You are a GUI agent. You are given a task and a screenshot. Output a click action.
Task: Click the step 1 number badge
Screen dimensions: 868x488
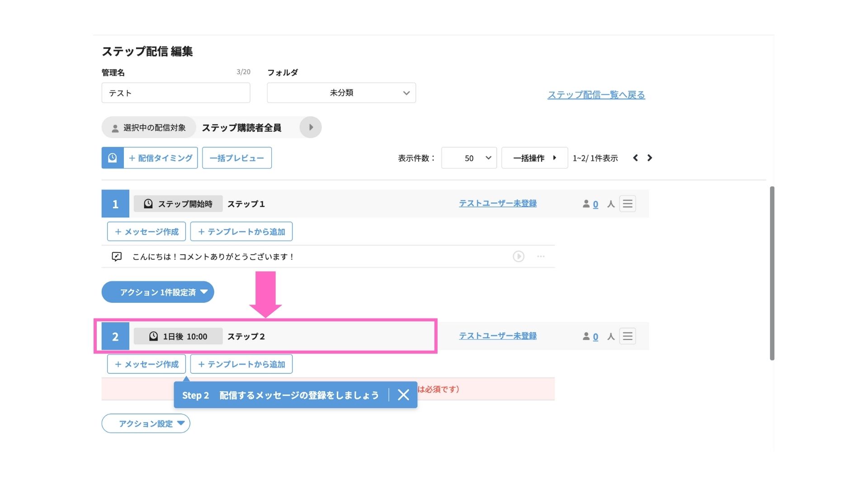click(x=115, y=204)
